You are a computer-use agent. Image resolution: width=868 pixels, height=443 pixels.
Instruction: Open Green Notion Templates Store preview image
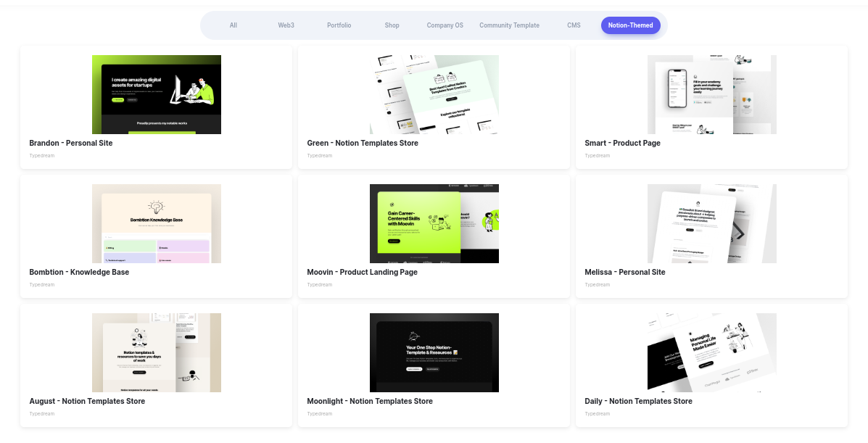click(434, 95)
